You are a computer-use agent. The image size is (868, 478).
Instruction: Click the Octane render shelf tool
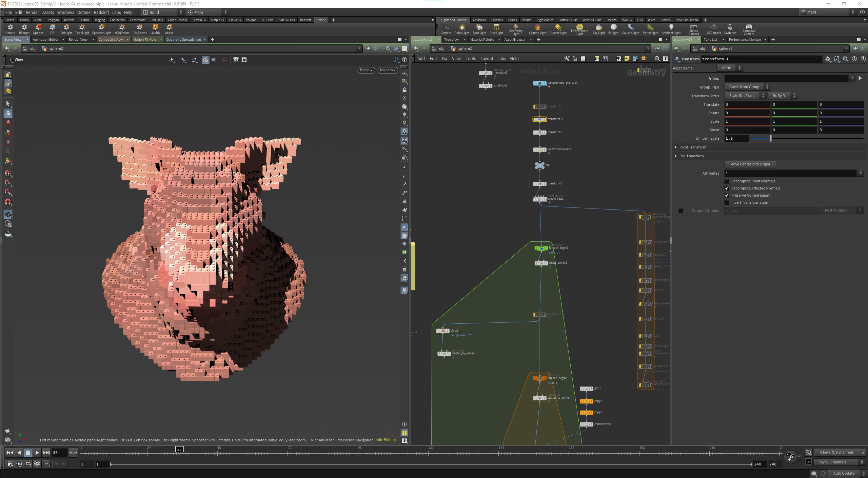click(10, 29)
